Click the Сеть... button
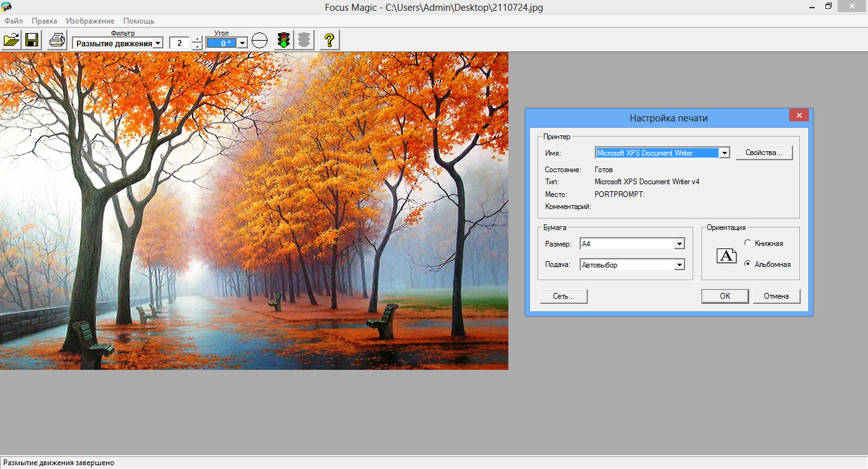Screen dimensions: 868x469 pyautogui.click(x=564, y=296)
